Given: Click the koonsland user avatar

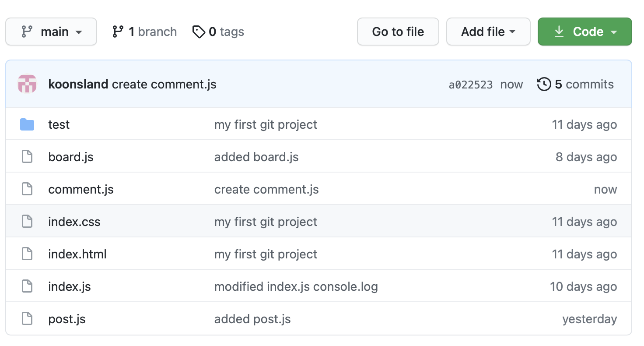Looking at the screenshot, I should tap(27, 84).
